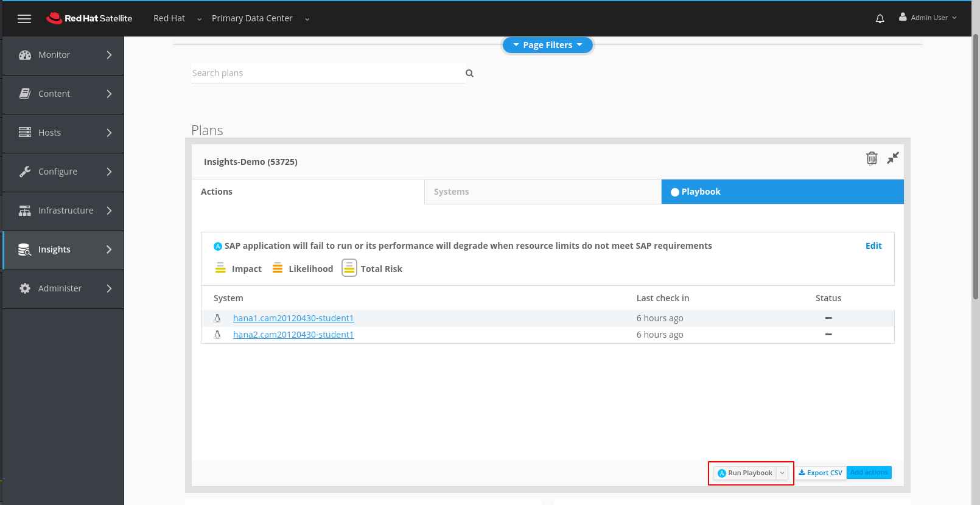
Task: Click the Red Hat Satellite logo
Action: (89, 18)
